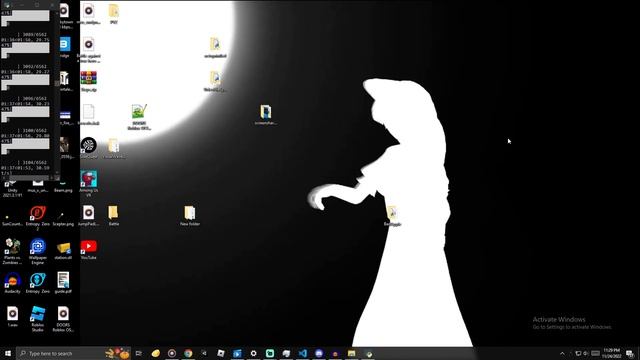Open Discord from the taskbar

[x=319, y=353]
